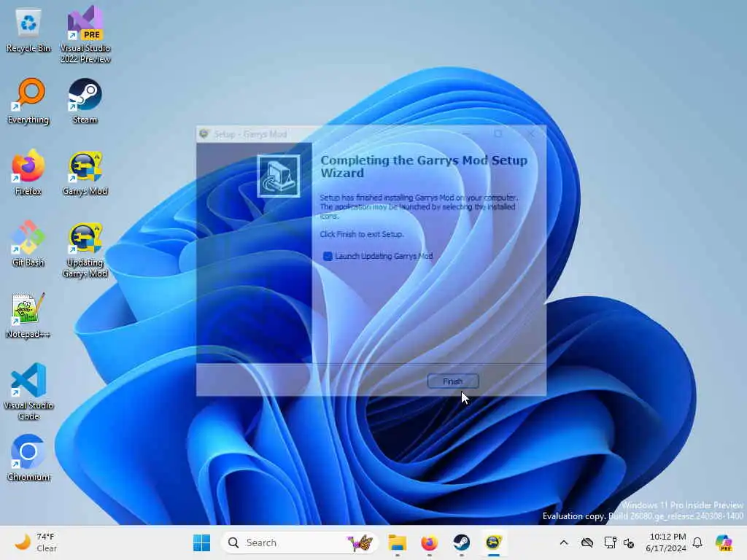The height and width of the screenshot is (560, 747).
Task: Select the Chromium desktop shortcut
Action: (28, 458)
